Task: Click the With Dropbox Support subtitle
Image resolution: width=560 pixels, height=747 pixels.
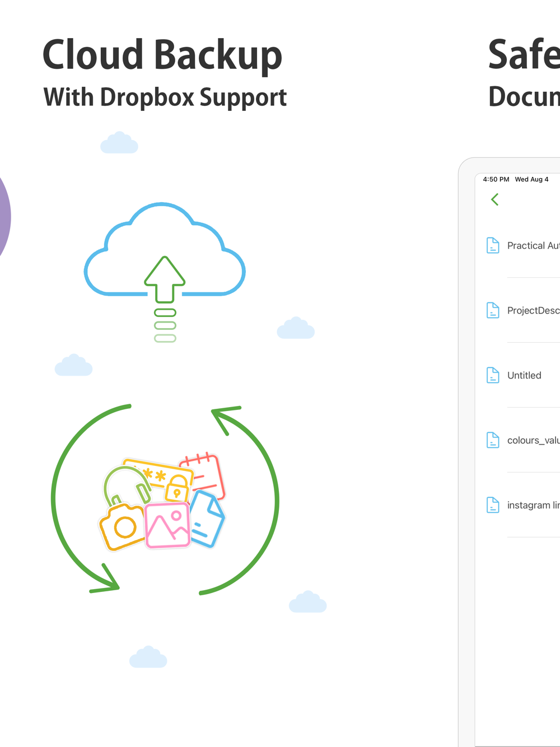Action: pyautogui.click(x=165, y=97)
